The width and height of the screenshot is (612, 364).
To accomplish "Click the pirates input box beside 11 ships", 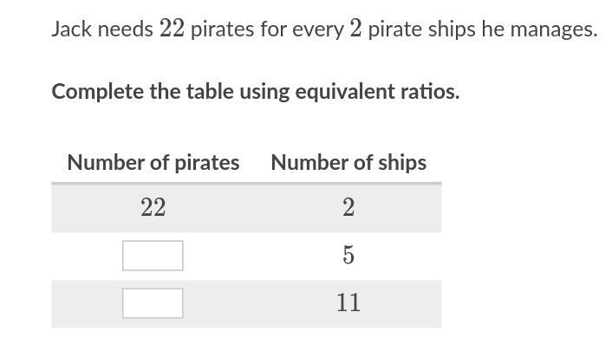I will click(153, 303).
